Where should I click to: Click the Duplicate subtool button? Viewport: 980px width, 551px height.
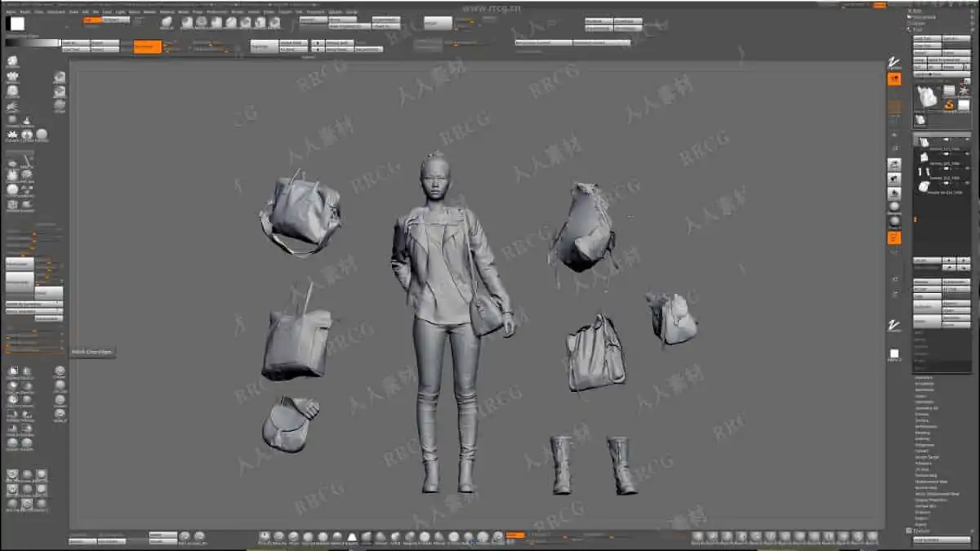pyautogui.click(x=927, y=306)
